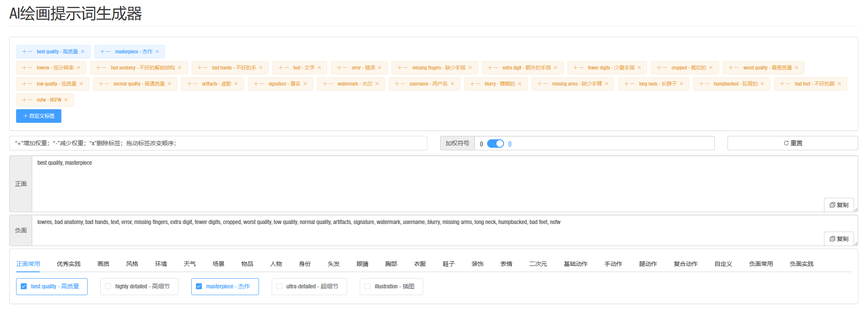Select the 正面常用 tab
868x318 pixels.
28,264
